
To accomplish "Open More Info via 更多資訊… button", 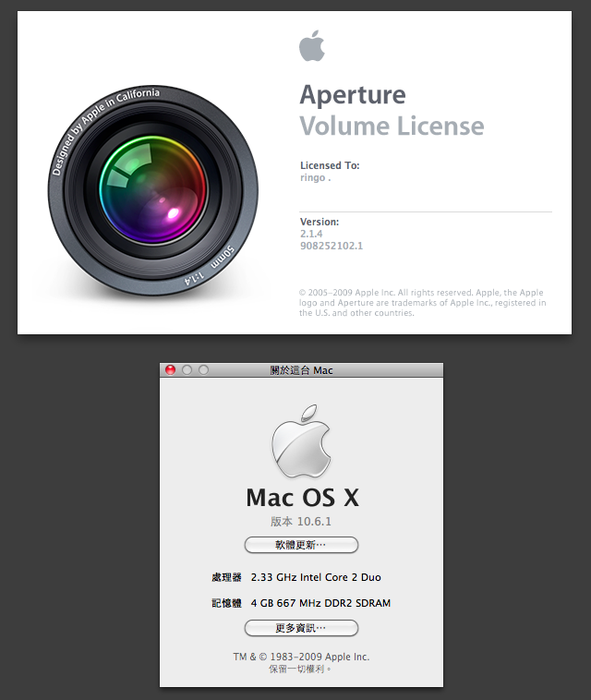I will pos(301,628).
